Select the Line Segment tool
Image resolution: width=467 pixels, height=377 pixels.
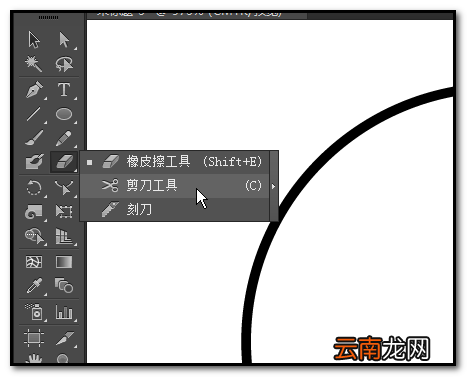[x=34, y=114]
